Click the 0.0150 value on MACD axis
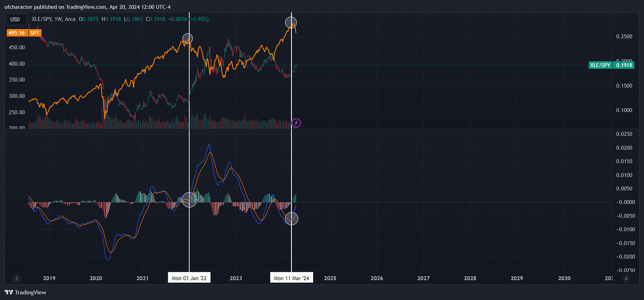Screen dimensions: 644x300 tap(625, 161)
